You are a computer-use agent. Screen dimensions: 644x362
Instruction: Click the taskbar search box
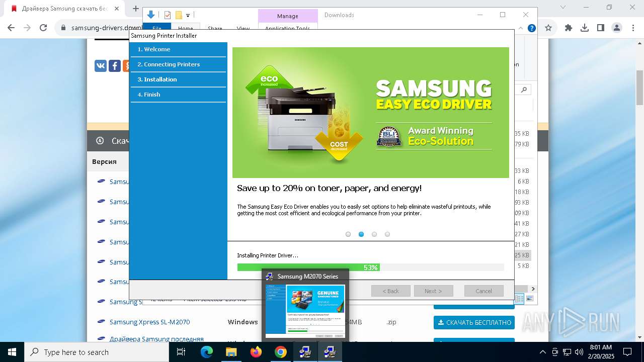pos(97,352)
